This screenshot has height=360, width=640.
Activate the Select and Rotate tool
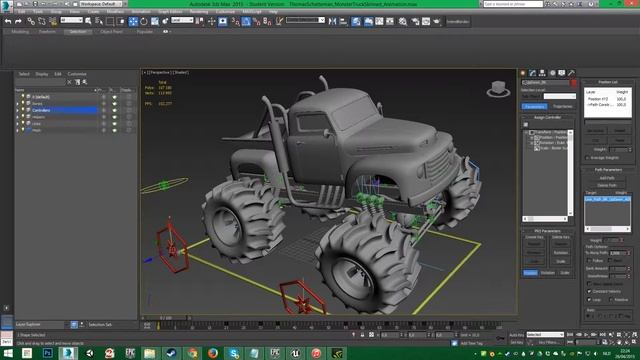click(x=144, y=21)
